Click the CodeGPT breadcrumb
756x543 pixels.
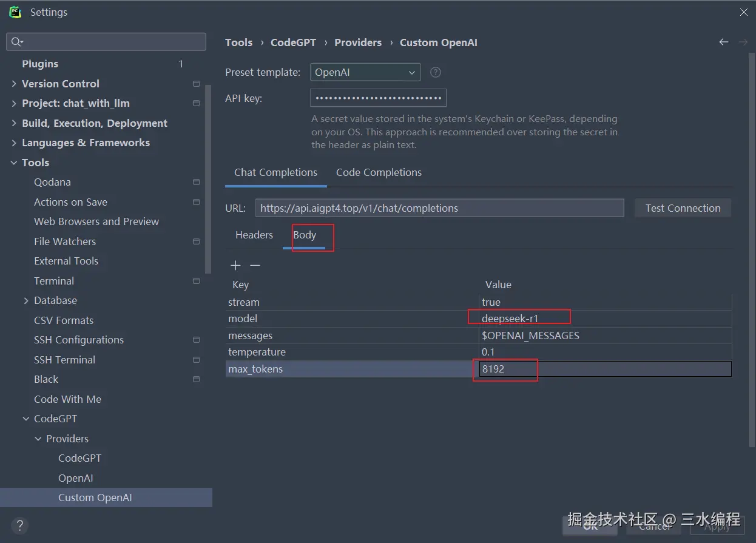tap(293, 42)
